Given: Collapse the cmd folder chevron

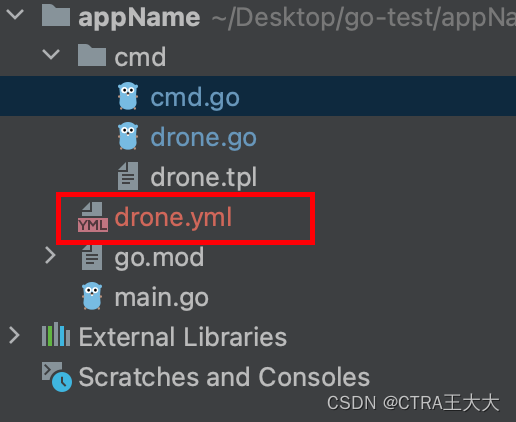Looking at the screenshot, I should 51,55.
